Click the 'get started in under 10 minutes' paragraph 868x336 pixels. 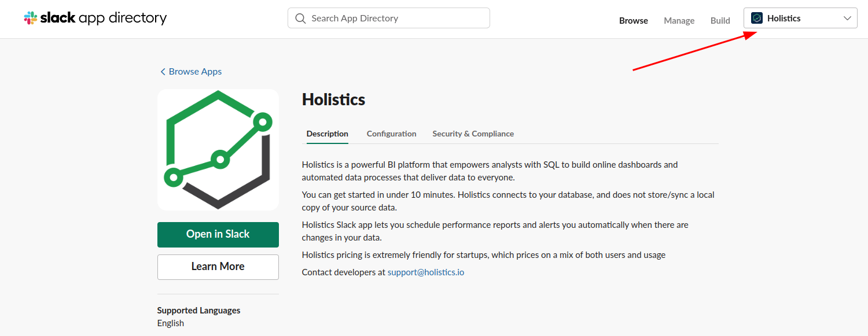coord(508,201)
